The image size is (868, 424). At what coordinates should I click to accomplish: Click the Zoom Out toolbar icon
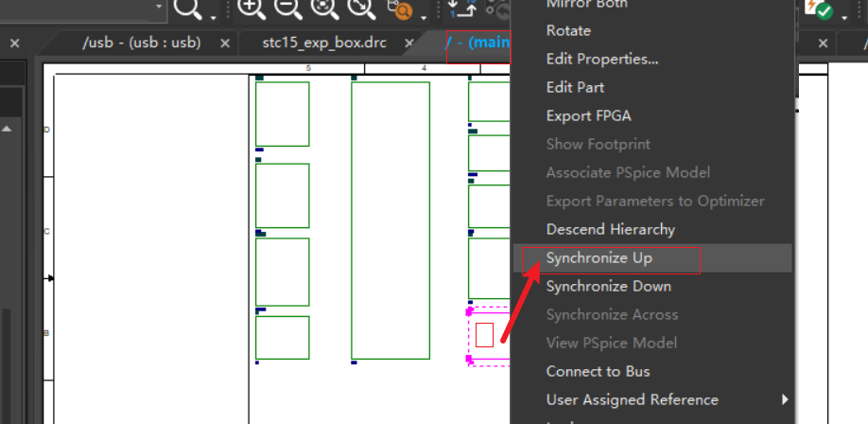tap(287, 9)
